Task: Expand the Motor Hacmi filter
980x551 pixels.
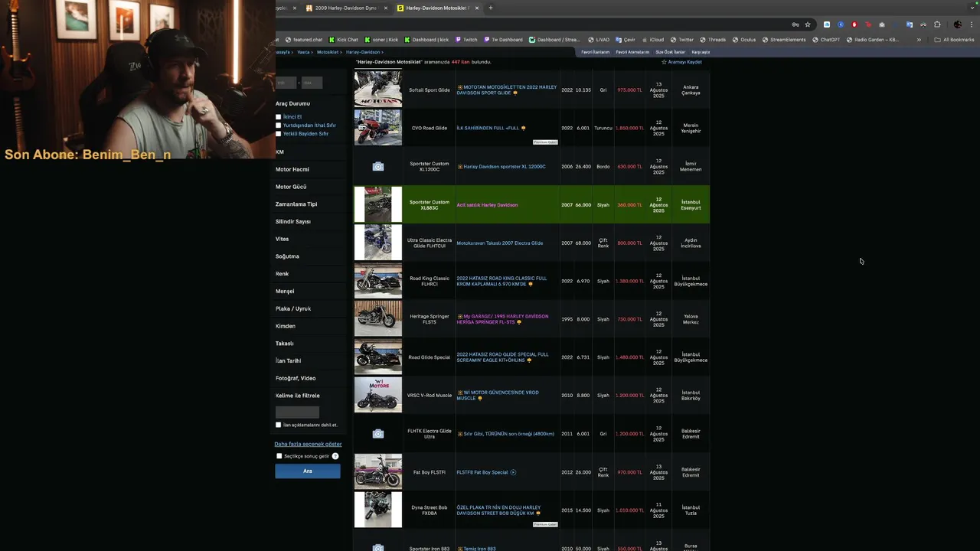Action: point(292,169)
